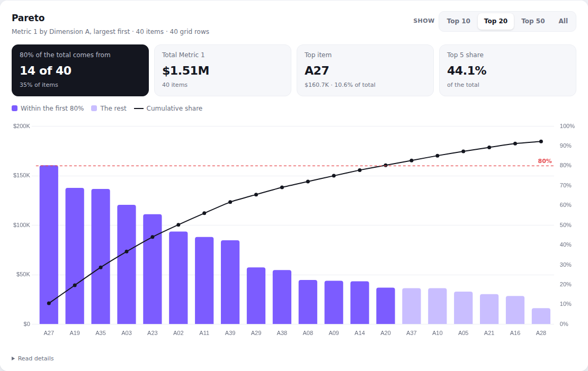Click the $50K axis label
Screen dimensions: 588x371
click(23, 274)
